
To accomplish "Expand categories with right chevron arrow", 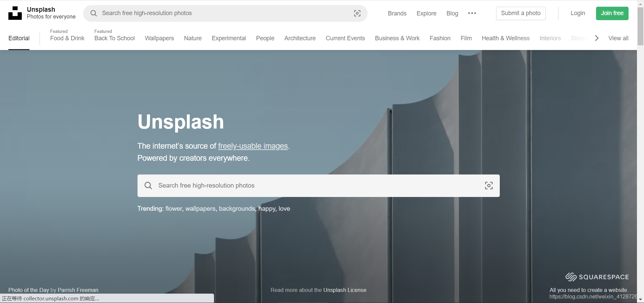I will [x=597, y=38].
